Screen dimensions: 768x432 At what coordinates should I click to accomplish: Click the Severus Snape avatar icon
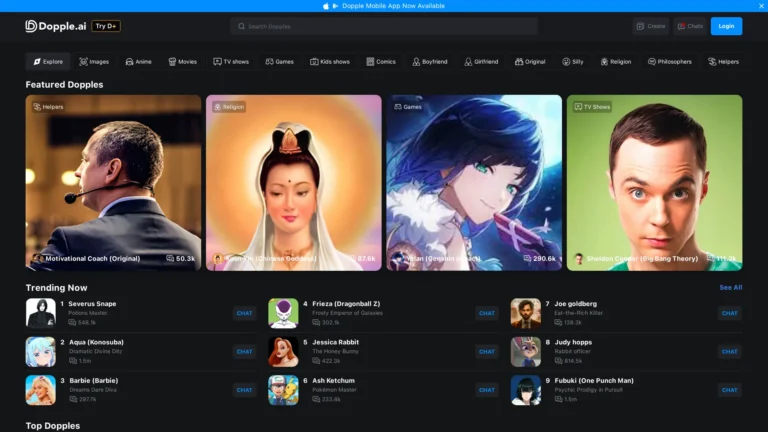click(41, 313)
